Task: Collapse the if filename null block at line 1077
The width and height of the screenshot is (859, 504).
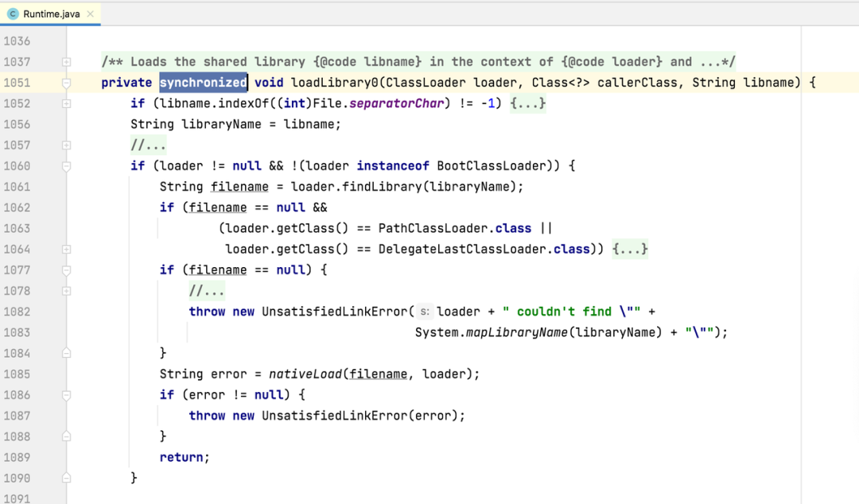Action: point(66,270)
